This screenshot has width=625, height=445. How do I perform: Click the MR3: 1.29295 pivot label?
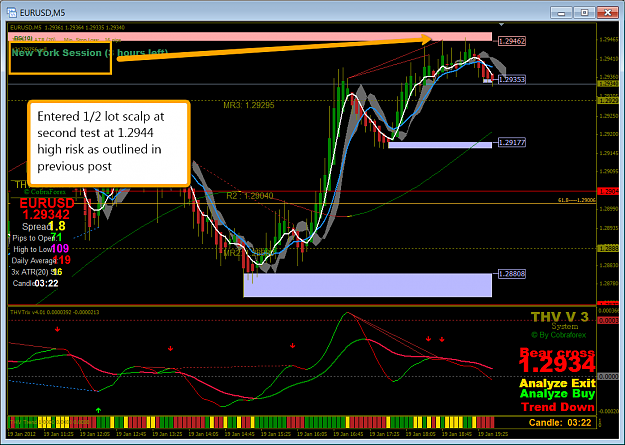point(249,106)
